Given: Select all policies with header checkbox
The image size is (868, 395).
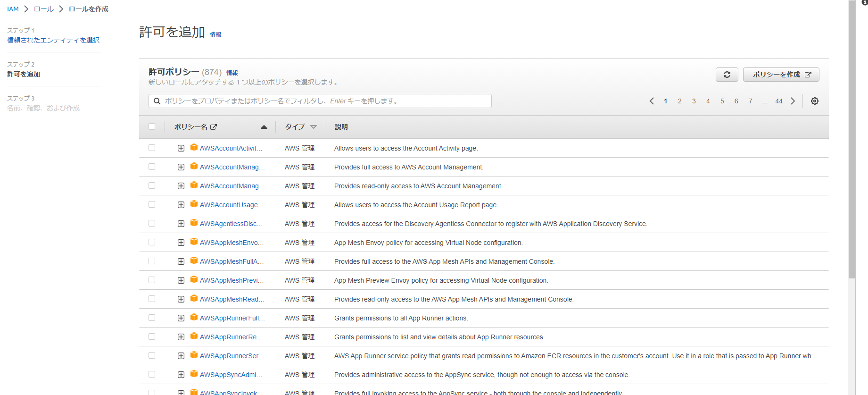Looking at the screenshot, I should tap(152, 126).
